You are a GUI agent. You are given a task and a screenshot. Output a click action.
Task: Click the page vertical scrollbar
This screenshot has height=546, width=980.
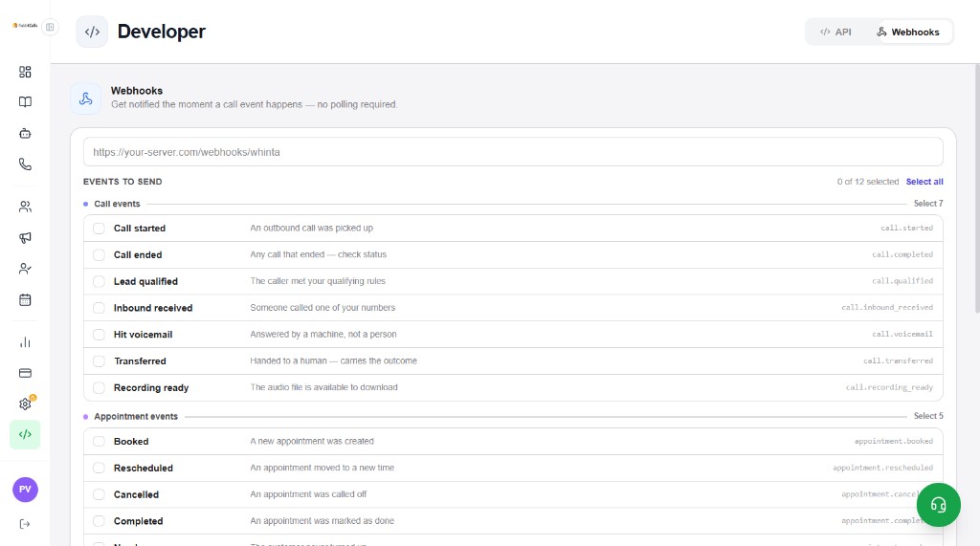977,187
